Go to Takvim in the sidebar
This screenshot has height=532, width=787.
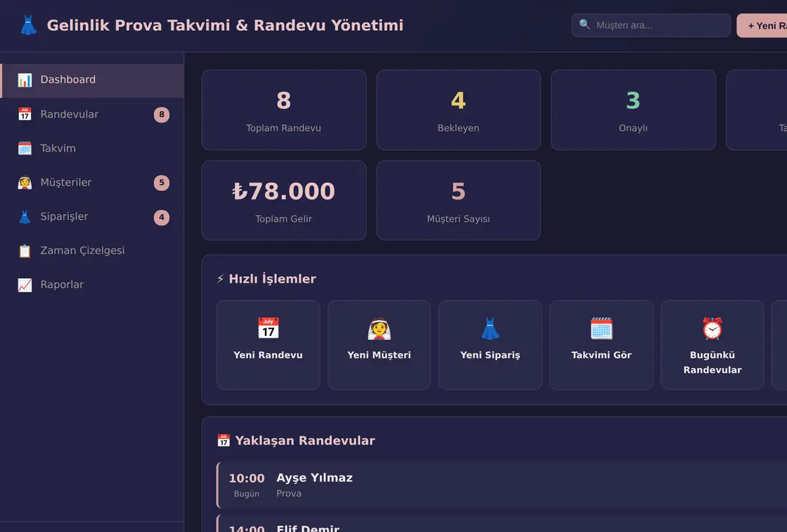[92, 149]
